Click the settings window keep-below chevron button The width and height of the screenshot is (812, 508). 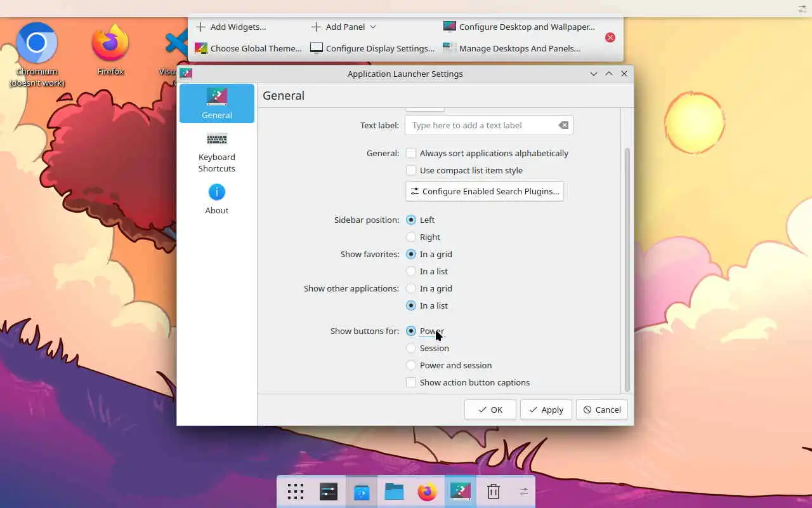(x=594, y=74)
